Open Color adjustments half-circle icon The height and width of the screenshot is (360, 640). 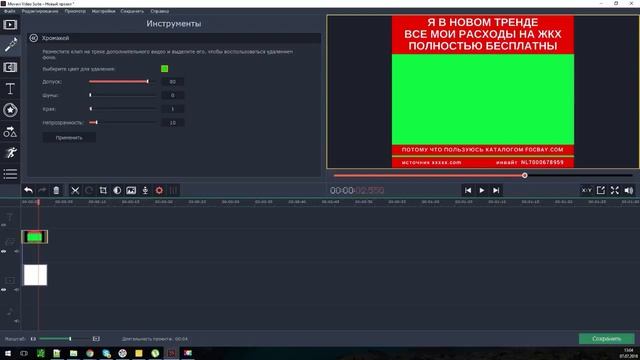[117, 190]
